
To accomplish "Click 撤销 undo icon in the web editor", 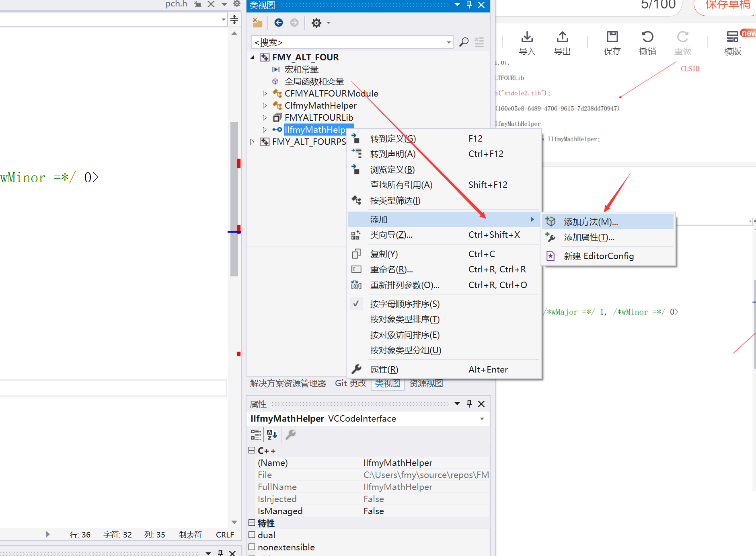I will [x=647, y=43].
